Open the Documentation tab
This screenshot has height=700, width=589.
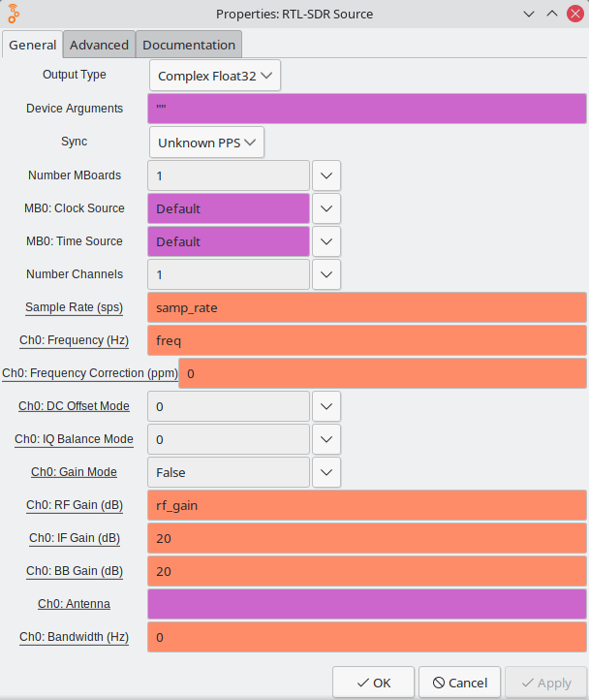(189, 45)
